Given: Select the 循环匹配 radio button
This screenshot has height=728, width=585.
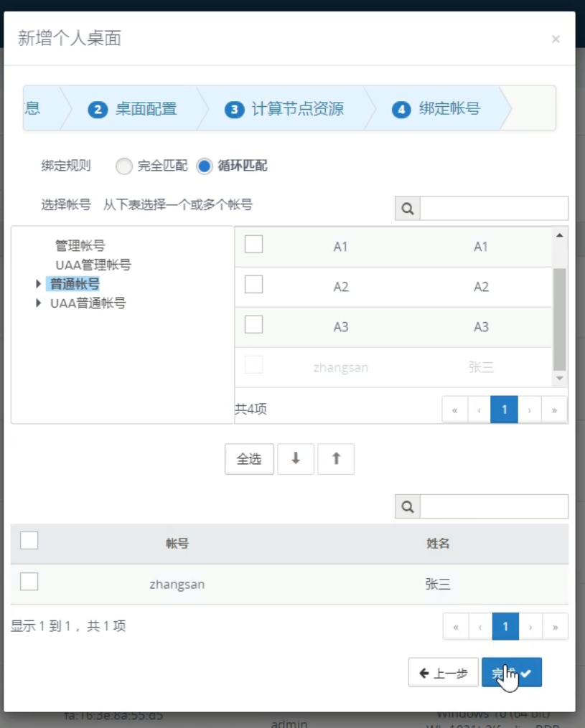Looking at the screenshot, I should [205, 166].
